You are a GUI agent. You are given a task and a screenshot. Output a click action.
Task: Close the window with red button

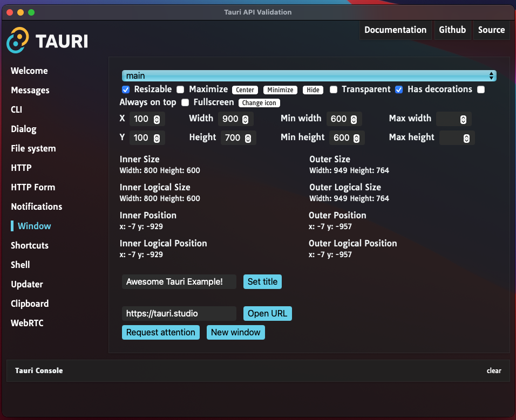point(10,12)
